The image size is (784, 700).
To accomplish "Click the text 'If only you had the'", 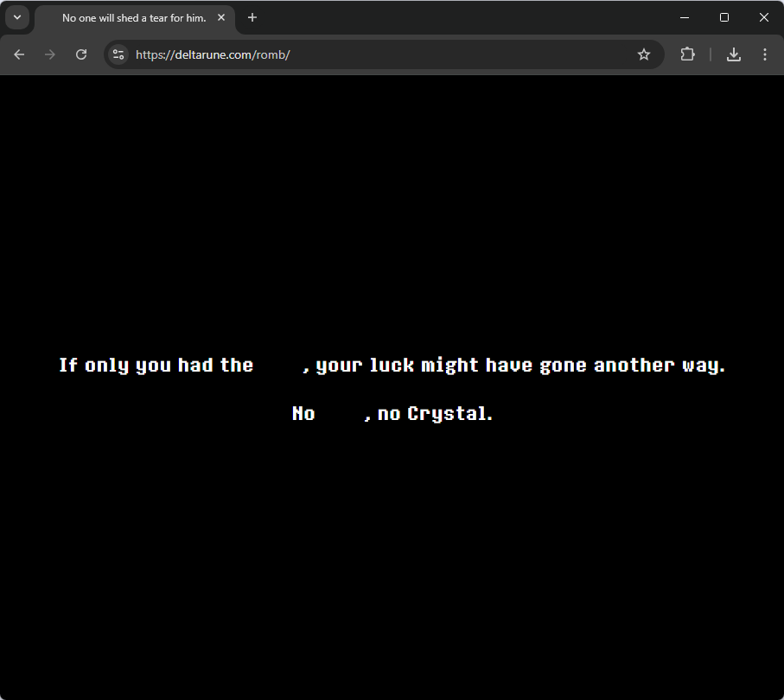I will (156, 366).
